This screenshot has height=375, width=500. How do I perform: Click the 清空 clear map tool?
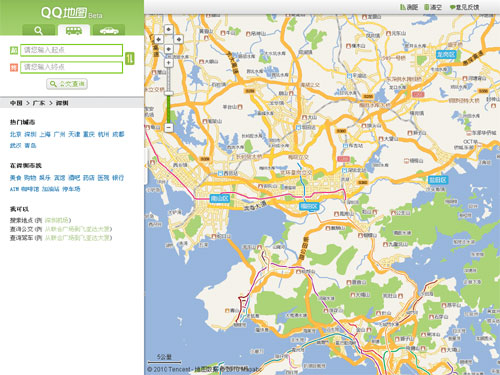pos(433,7)
